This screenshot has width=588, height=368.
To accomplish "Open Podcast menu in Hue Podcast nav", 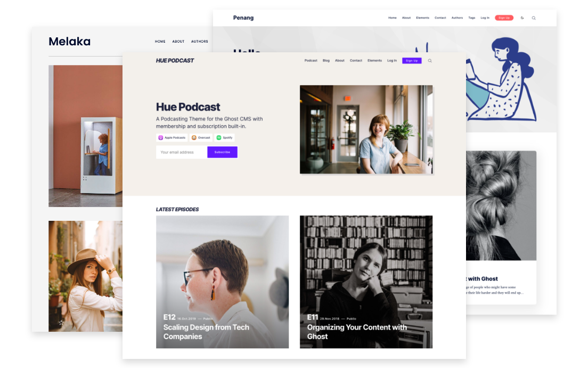I will (311, 60).
